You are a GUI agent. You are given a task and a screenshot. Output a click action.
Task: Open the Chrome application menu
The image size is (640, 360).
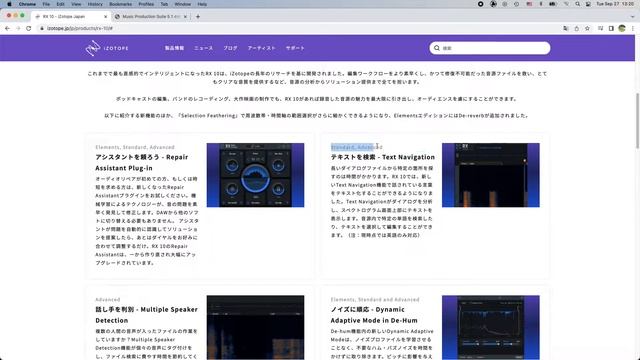27,4
